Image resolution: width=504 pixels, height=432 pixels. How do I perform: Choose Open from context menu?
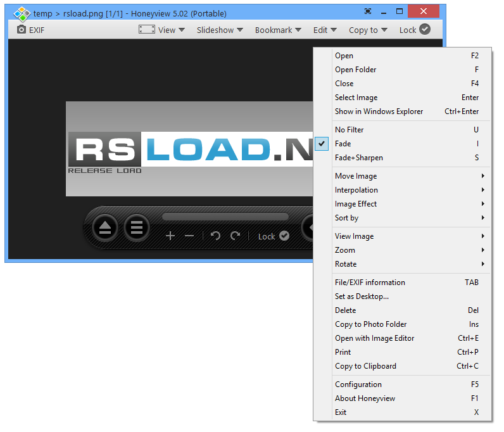tap(403, 56)
